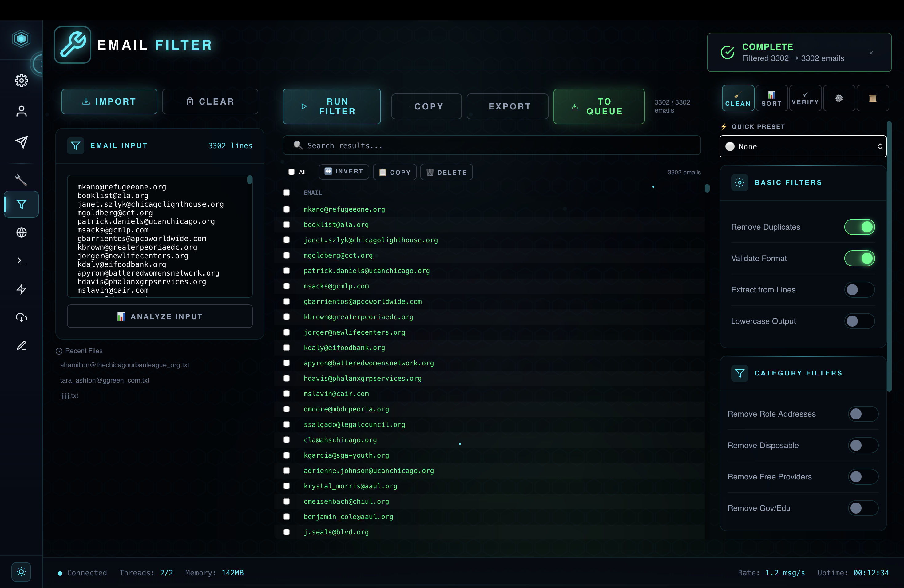Switch to the Sort tab
Screen dimensions: 904x588
tap(771, 98)
